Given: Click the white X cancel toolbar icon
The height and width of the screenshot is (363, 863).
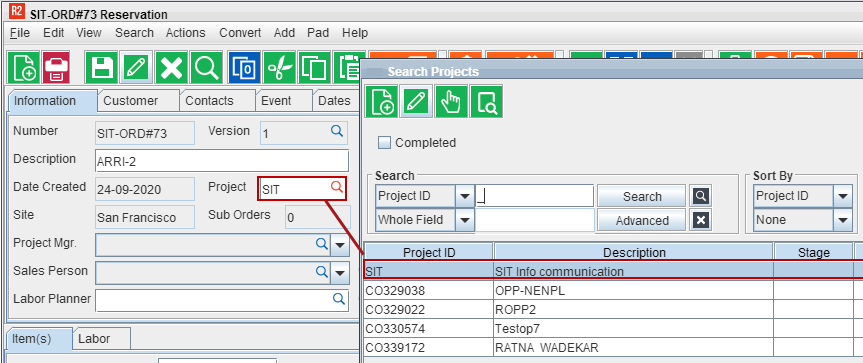Looking at the screenshot, I should tap(171, 68).
